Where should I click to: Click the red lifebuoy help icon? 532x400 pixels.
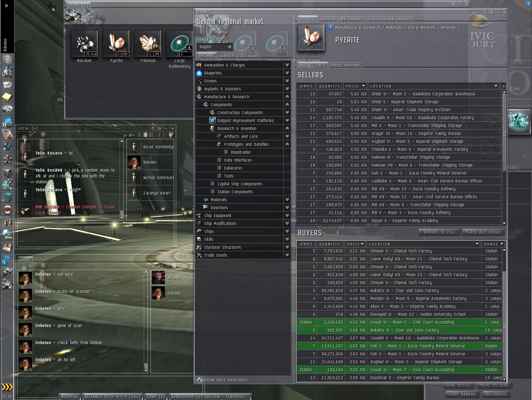(x=7, y=209)
